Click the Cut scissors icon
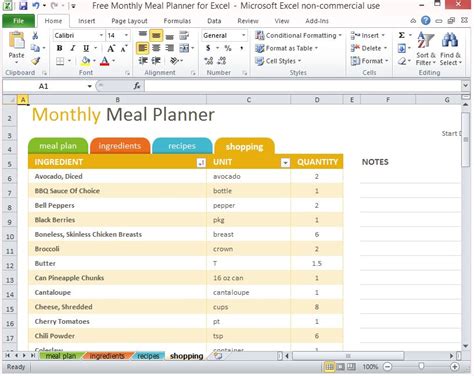Viewport: 474px width, 376px height. tap(35, 35)
